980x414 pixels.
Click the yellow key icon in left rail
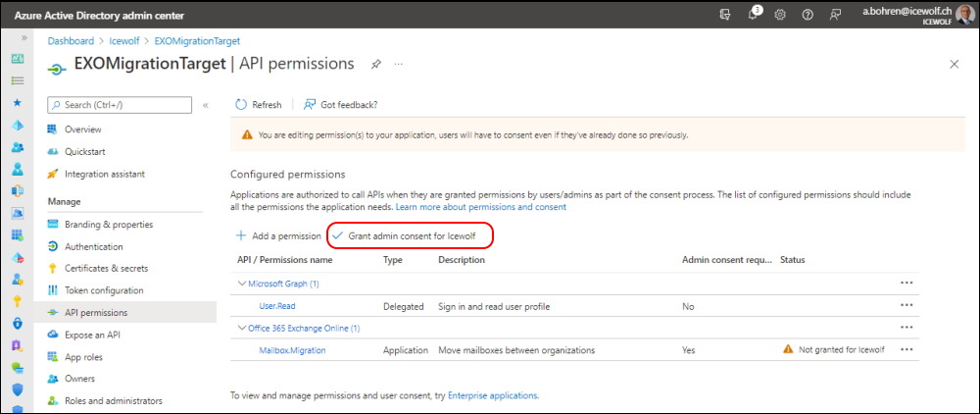(18, 301)
